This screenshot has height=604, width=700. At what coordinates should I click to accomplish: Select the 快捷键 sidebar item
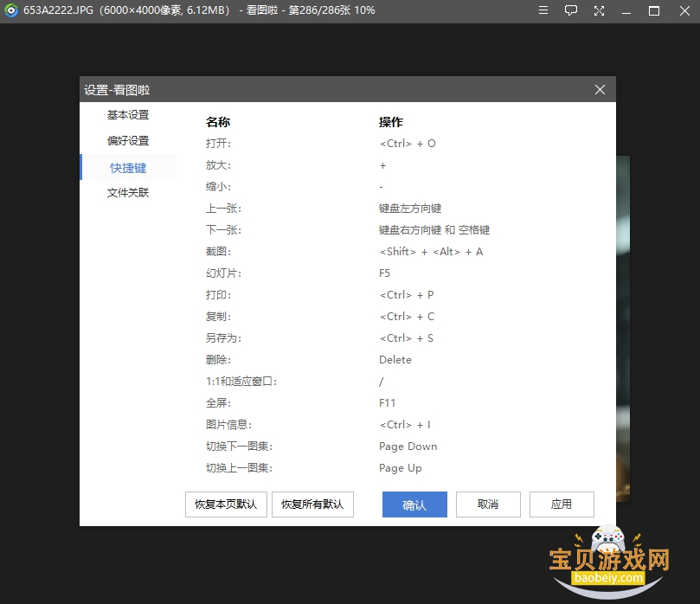click(x=128, y=167)
